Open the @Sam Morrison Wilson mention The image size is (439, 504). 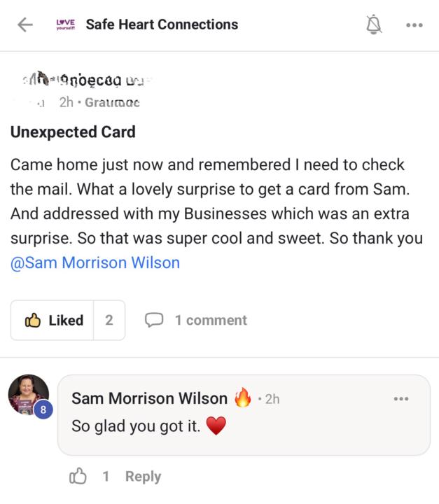(x=95, y=263)
